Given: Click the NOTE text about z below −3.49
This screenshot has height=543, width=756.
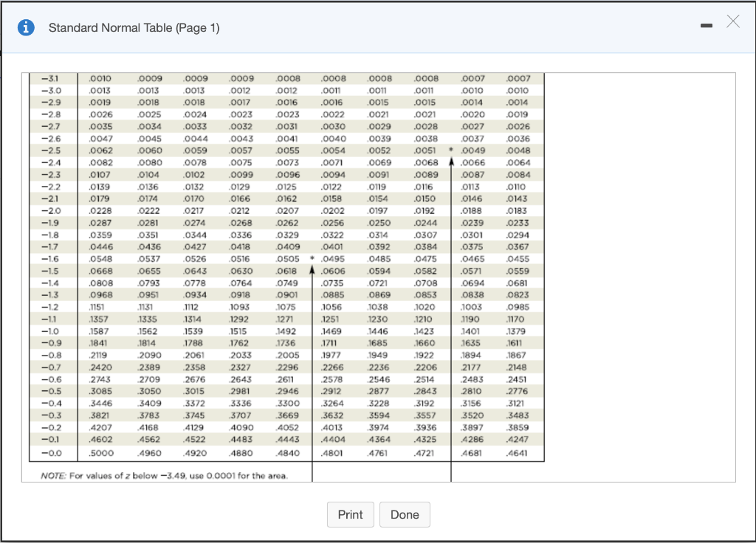Looking at the screenshot, I should point(164,476).
